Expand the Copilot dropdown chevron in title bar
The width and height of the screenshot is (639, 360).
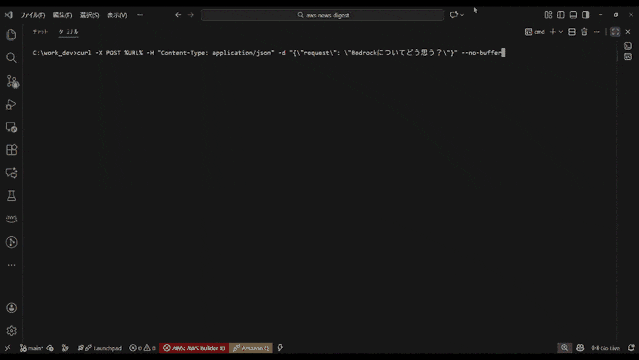462,15
